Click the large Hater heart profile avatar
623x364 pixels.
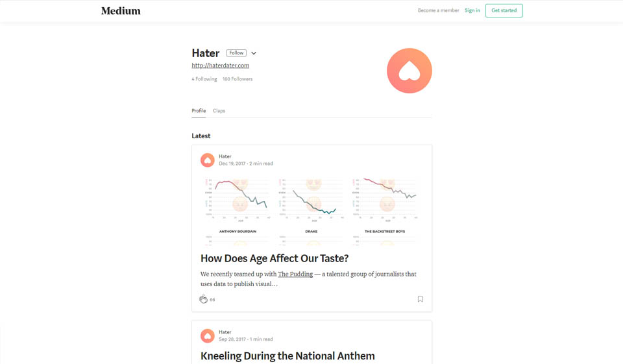point(409,71)
